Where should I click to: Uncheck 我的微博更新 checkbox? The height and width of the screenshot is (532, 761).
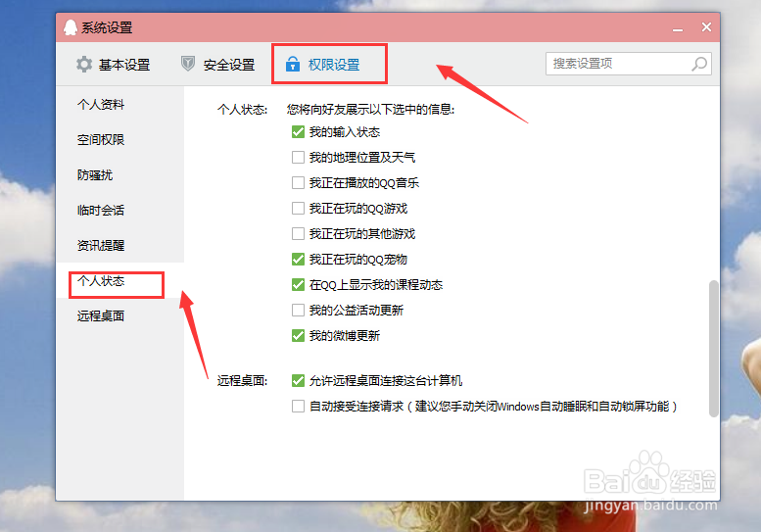[298, 335]
